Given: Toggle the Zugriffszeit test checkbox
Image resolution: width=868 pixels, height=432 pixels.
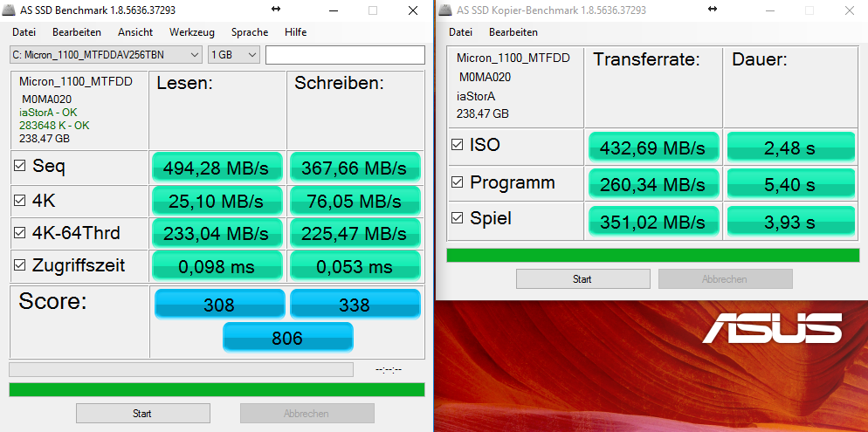Looking at the screenshot, I should 19,265.
